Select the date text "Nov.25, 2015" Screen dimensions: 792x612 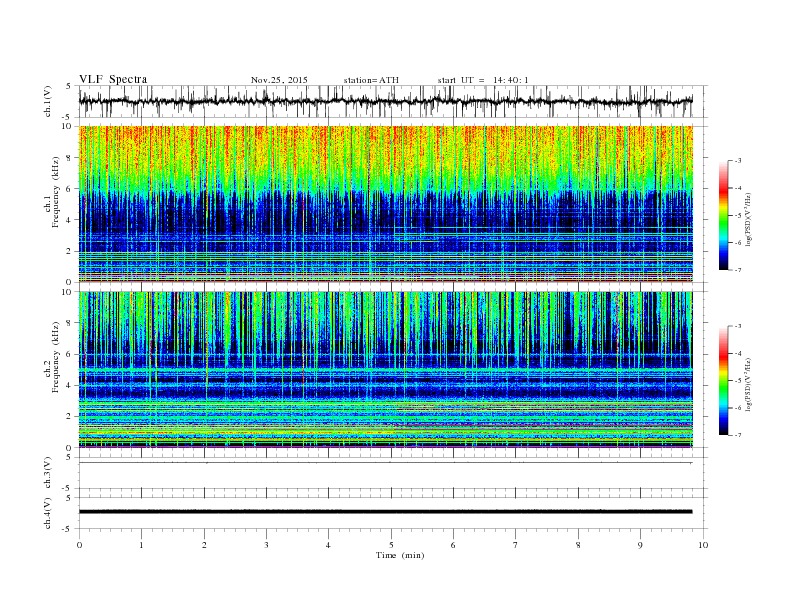(x=279, y=80)
